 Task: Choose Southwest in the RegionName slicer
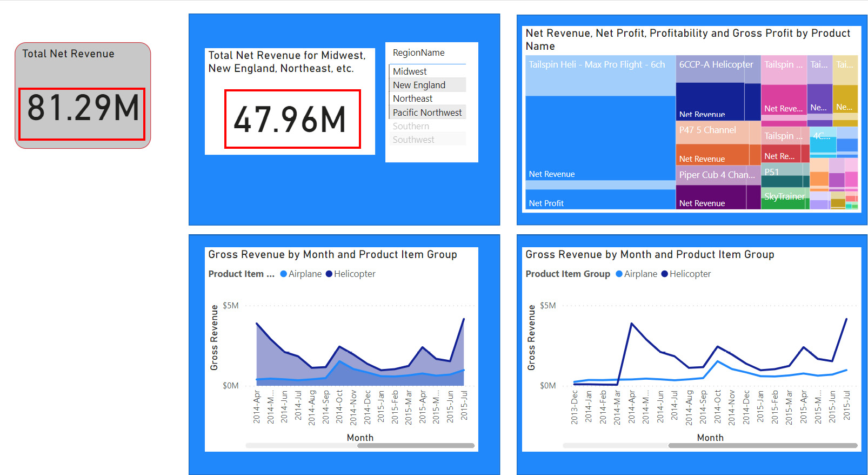(413, 140)
